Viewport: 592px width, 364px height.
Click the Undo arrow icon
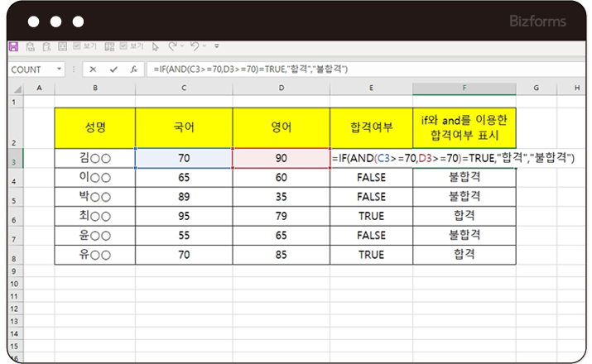194,48
